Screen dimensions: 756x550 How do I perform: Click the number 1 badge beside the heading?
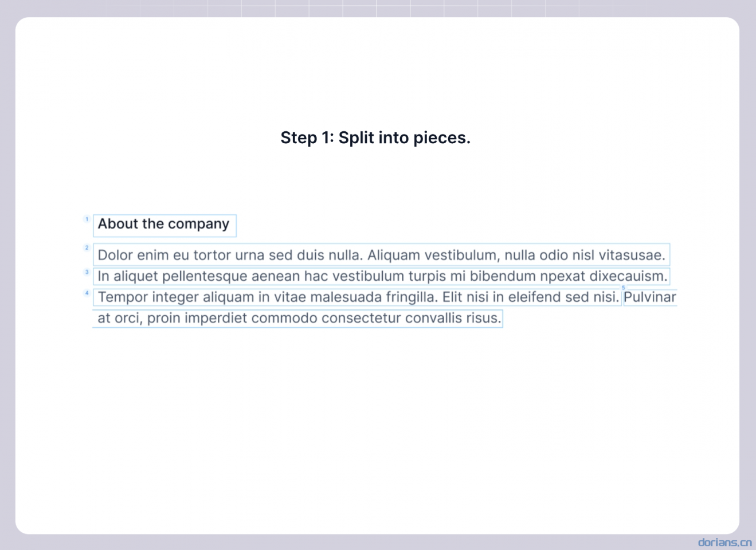pos(87,219)
